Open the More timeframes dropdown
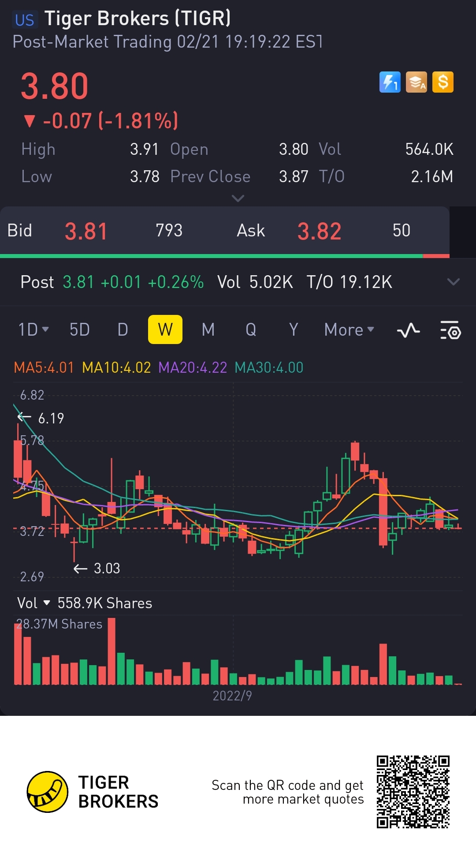This screenshot has height=868, width=476. click(349, 329)
